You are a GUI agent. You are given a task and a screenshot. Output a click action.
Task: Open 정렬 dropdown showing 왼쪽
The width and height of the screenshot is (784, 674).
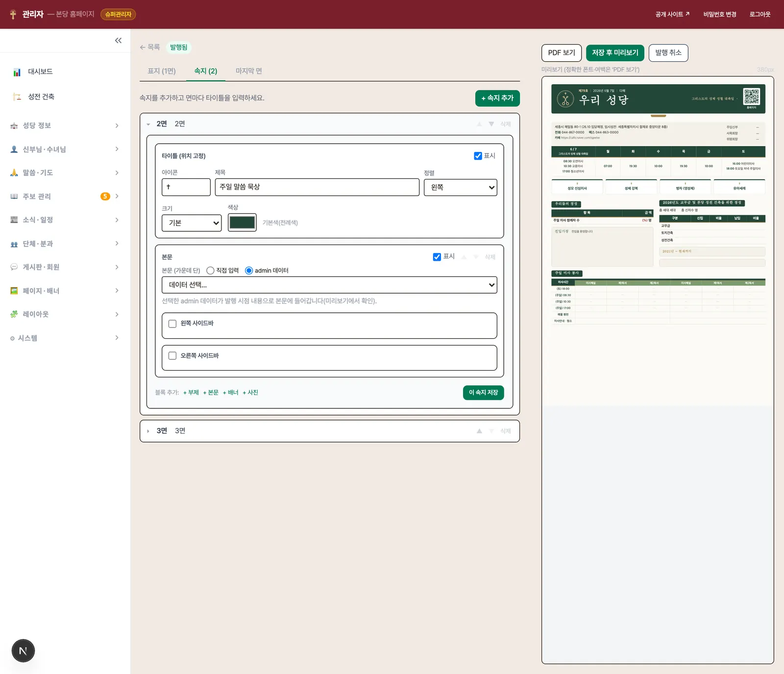[x=461, y=187]
